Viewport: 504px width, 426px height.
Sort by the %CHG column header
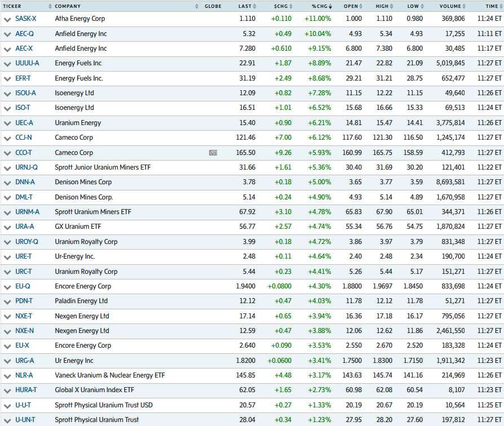click(x=321, y=6)
